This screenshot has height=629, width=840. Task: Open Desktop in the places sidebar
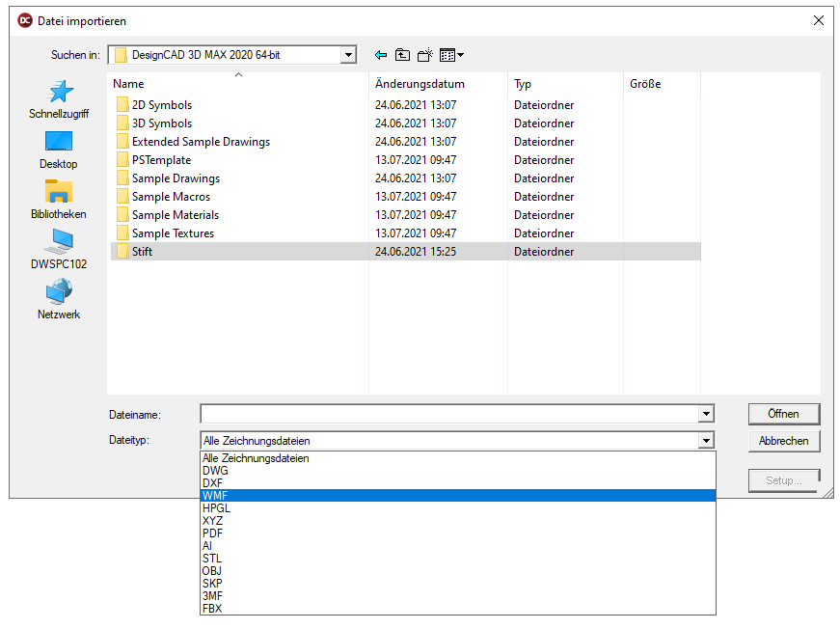click(x=59, y=143)
